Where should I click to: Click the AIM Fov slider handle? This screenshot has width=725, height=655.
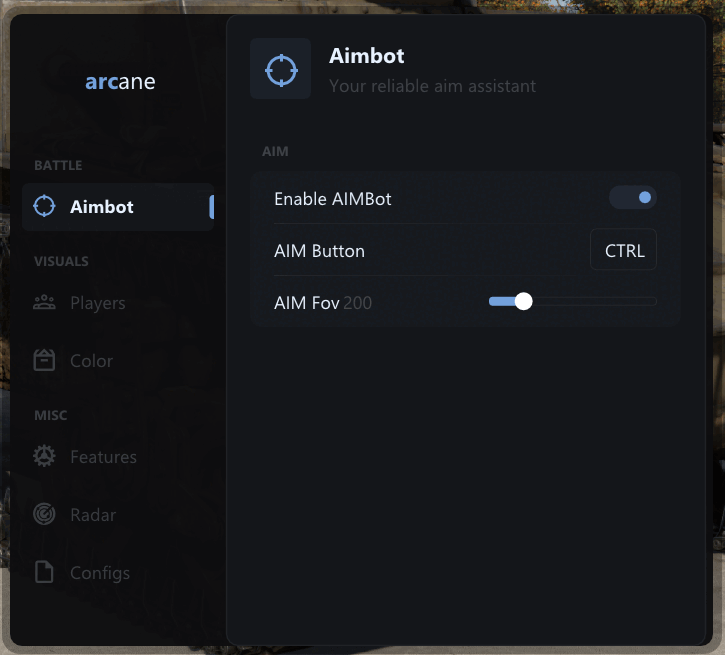(x=523, y=301)
